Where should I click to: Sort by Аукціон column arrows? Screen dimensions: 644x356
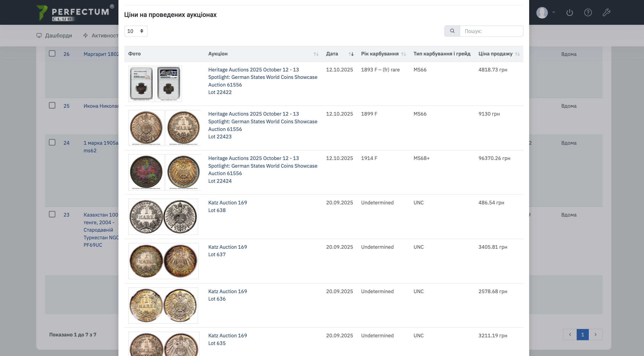(316, 54)
